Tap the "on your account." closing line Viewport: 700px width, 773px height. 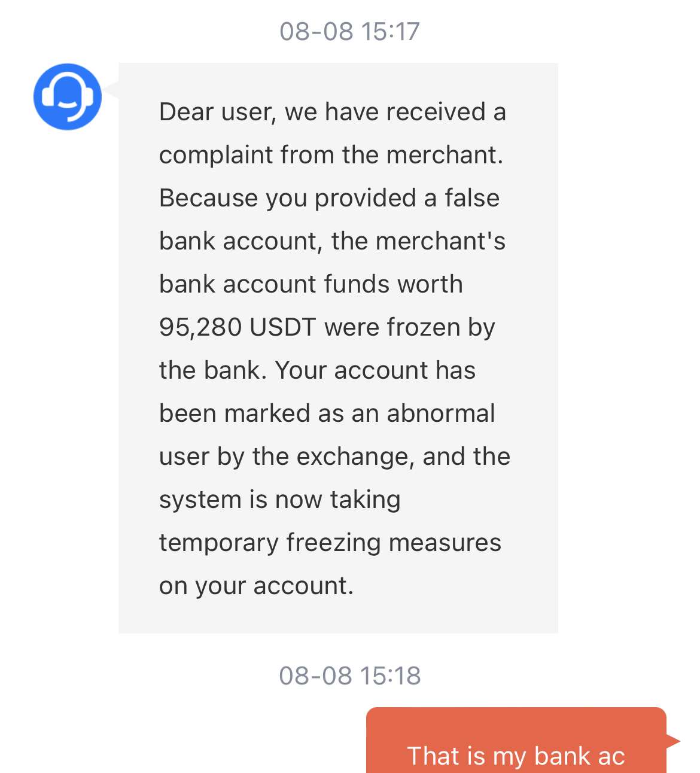point(256,586)
